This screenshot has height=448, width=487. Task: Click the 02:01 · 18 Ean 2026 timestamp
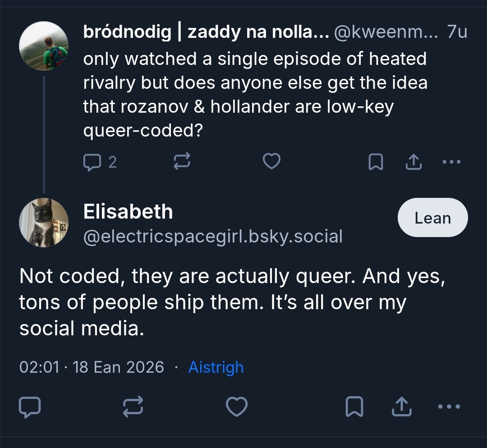click(x=92, y=367)
